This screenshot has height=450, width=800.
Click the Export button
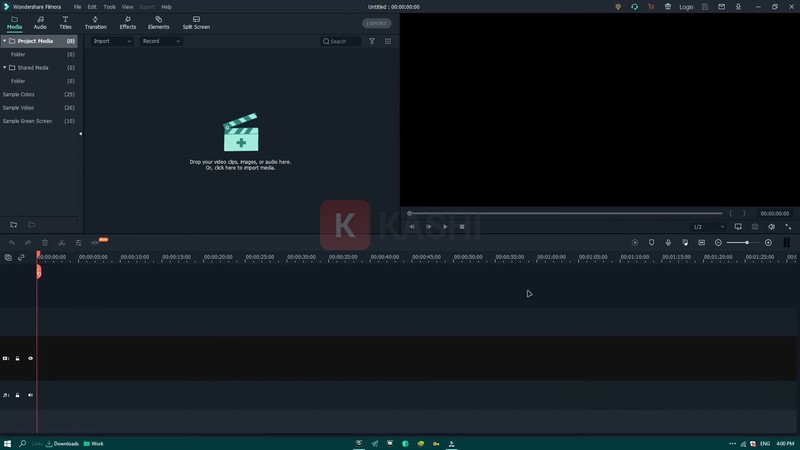[377, 23]
